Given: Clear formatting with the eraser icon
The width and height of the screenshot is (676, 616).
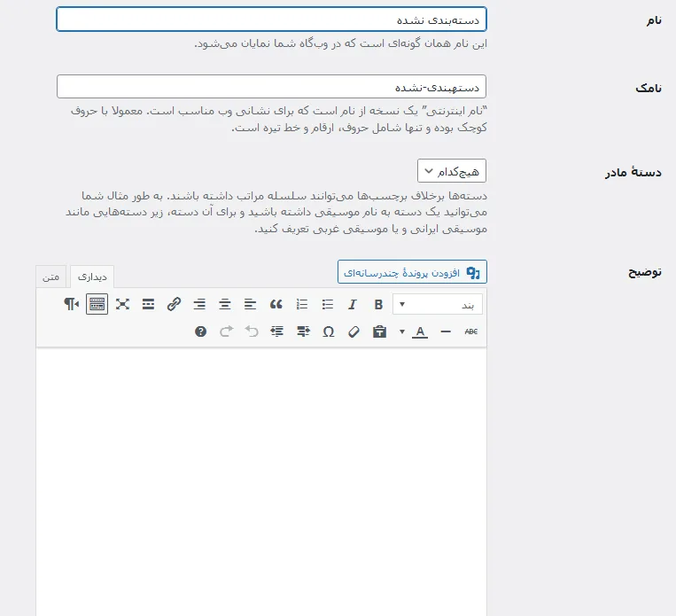Looking at the screenshot, I should click(x=354, y=331).
